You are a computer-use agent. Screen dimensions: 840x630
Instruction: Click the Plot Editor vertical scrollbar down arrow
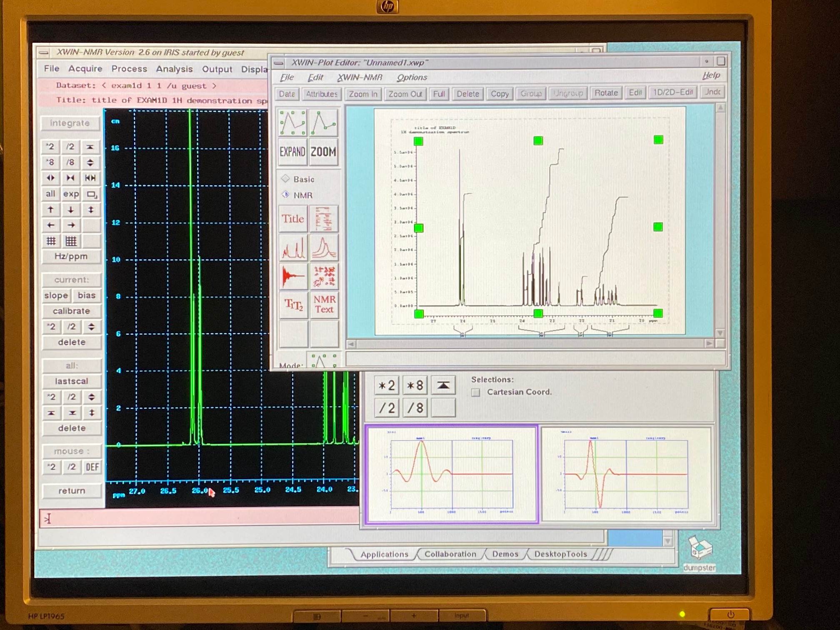click(720, 333)
